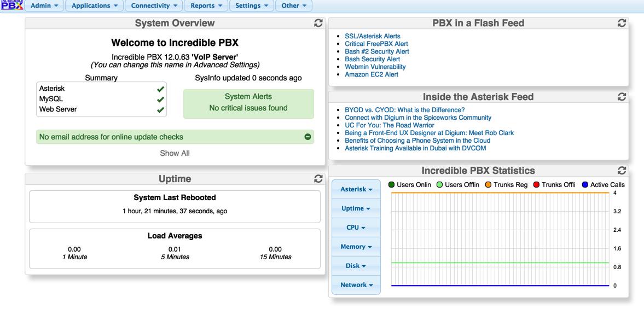Screen dimensions: 644x309
Task: Expand the Network statistics dropdown
Action: (x=356, y=285)
